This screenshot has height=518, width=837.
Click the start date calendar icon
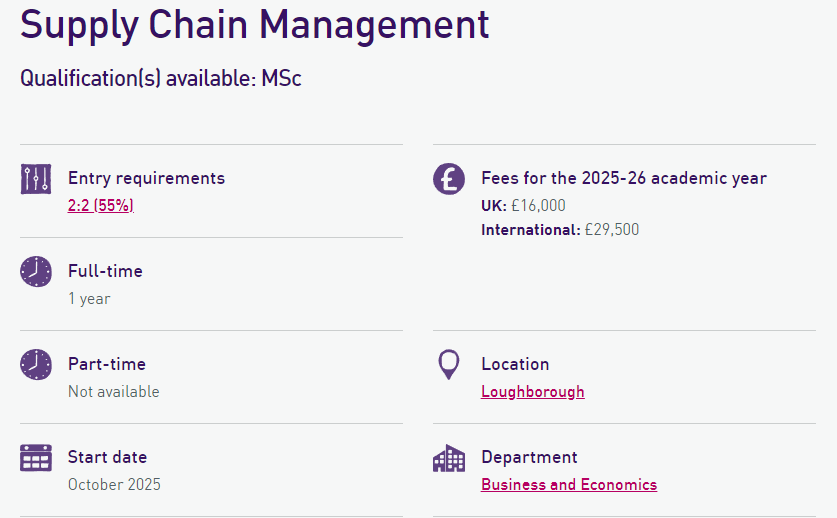coord(36,458)
